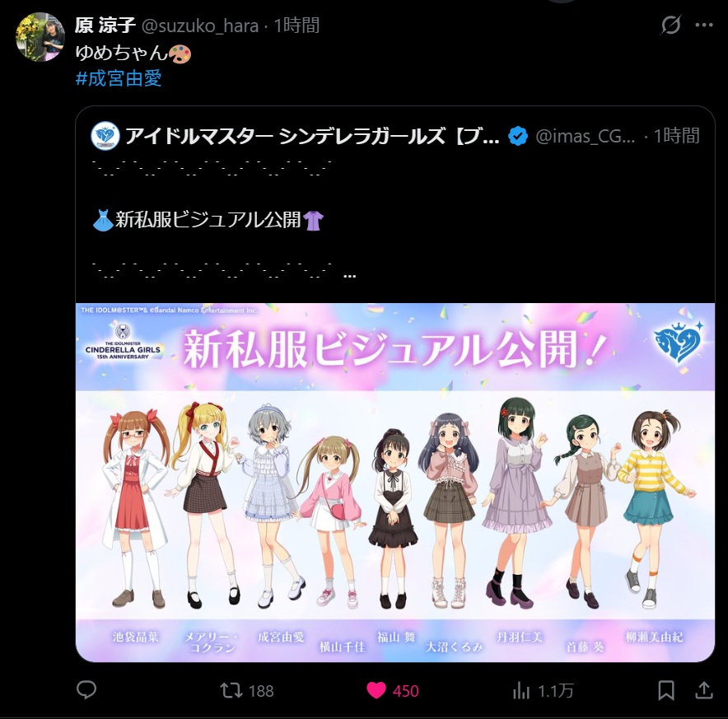View tweet analytics bar chart icon
Image resolution: width=728 pixels, height=719 pixels.
tap(521, 691)
